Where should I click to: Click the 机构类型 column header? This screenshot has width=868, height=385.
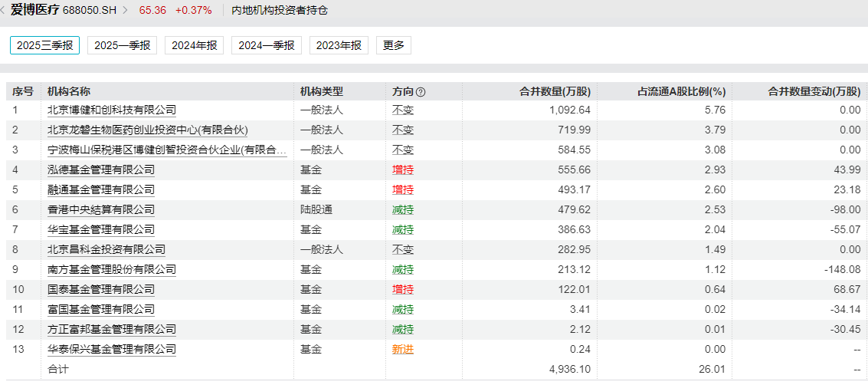click(x=321, y=92)
